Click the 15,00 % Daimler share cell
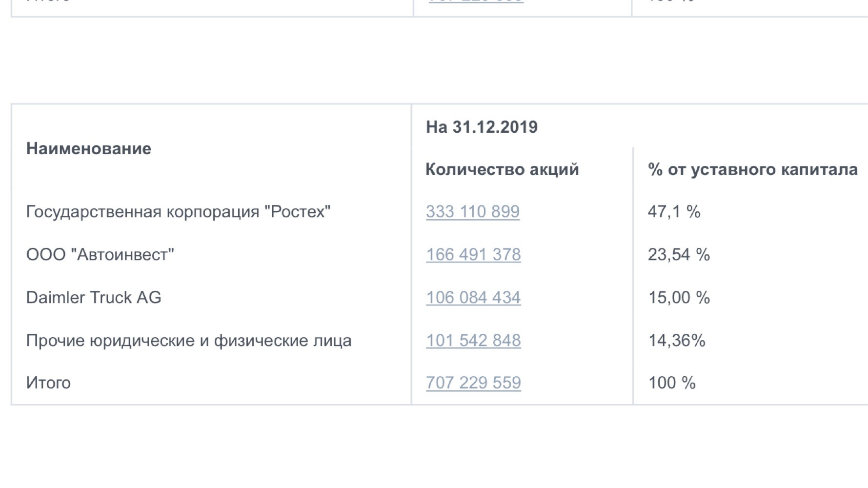868x488 pixels. 679,297
